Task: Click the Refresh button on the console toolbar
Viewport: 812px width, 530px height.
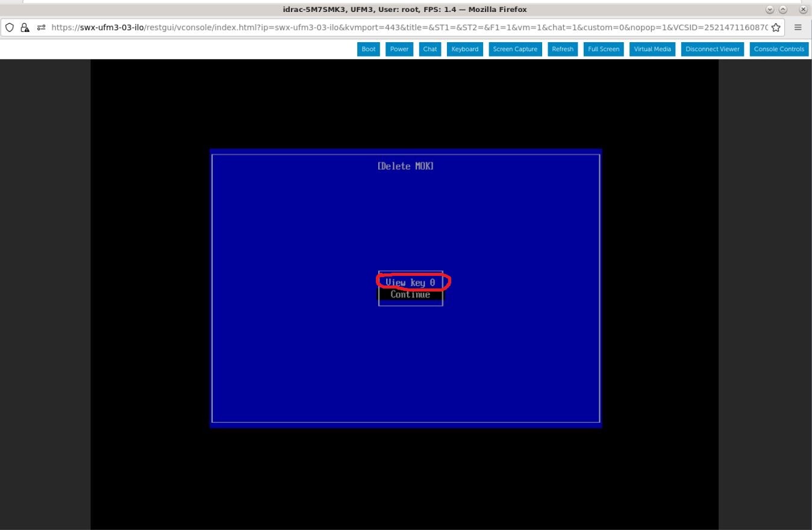Action: (x=562, y=49)
